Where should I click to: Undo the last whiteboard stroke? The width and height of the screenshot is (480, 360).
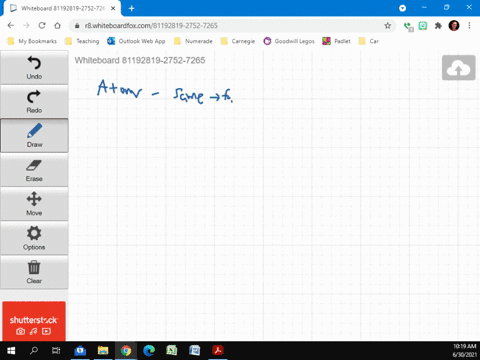34,68
